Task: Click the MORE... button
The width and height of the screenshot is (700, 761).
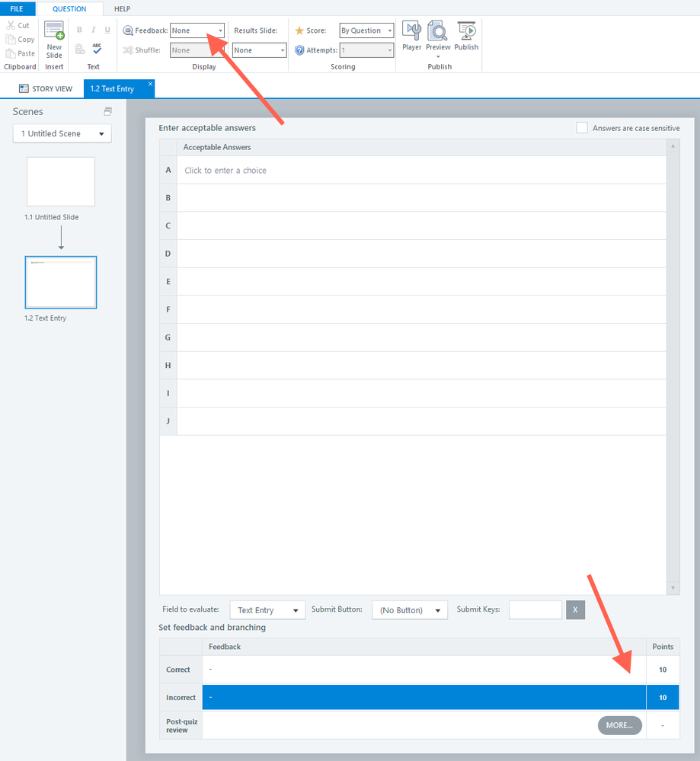Action: 619,725
